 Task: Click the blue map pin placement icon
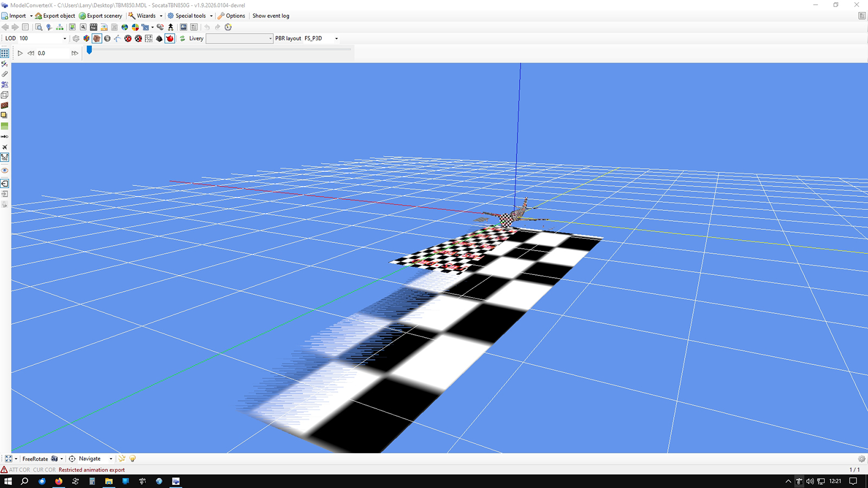point(49,27)
